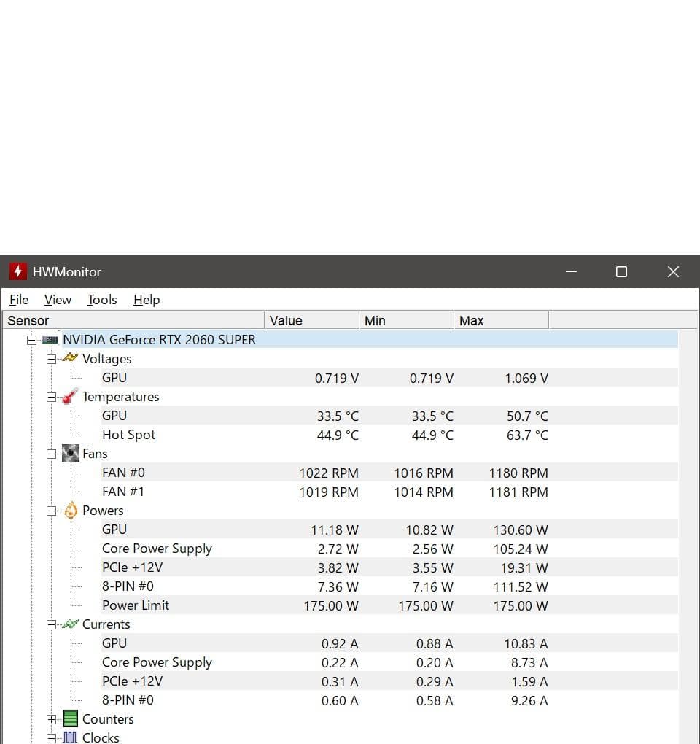
Task: Click the Temperatures thermometer icon
Action: click(70, 397)
